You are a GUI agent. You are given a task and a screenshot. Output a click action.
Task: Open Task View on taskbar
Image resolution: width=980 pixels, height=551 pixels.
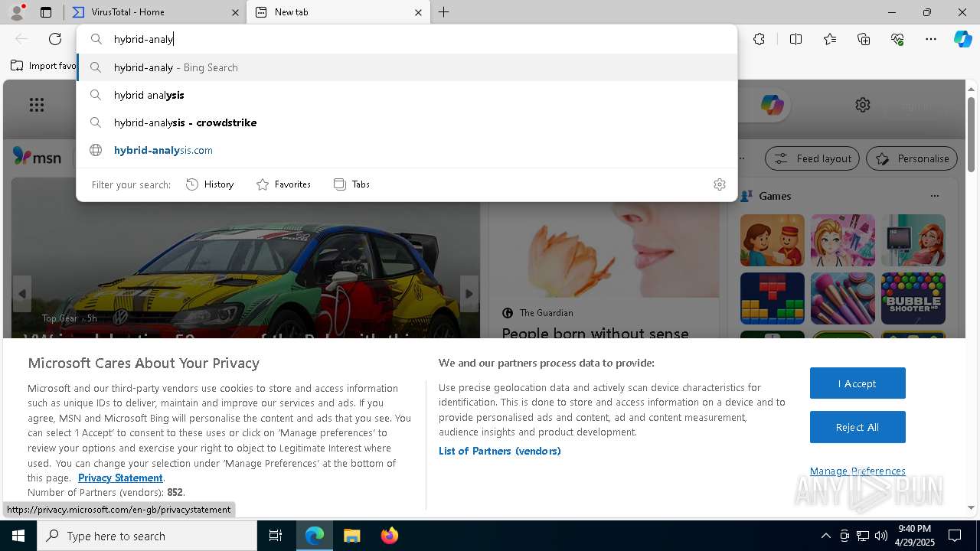coord(276,536)
